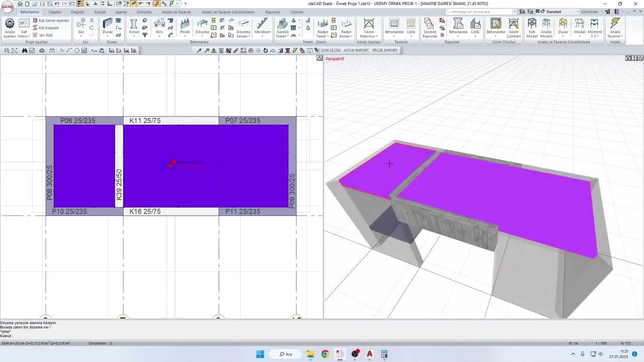Open Chrome from the taskbar
Screen dimensions: 644x362
click(325, 354)
